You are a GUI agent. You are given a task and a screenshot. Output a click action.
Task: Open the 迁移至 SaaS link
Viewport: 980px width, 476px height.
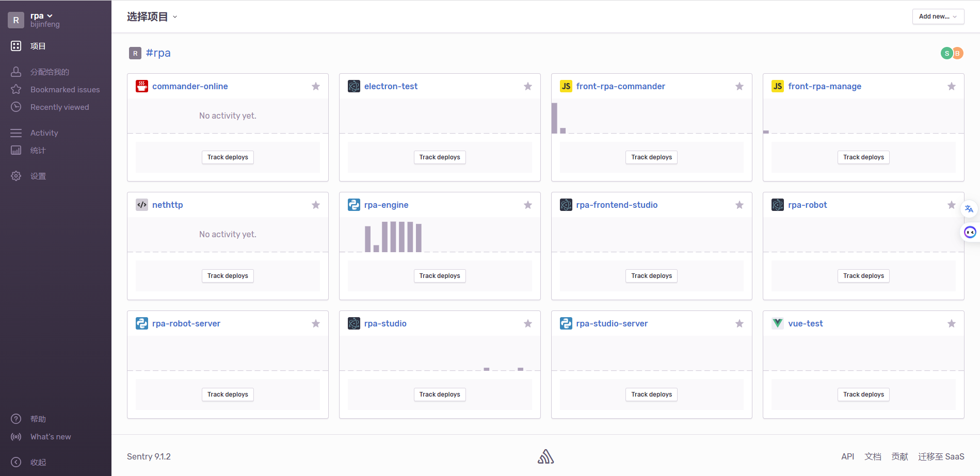pyautogui.click(x=941, y=456)
